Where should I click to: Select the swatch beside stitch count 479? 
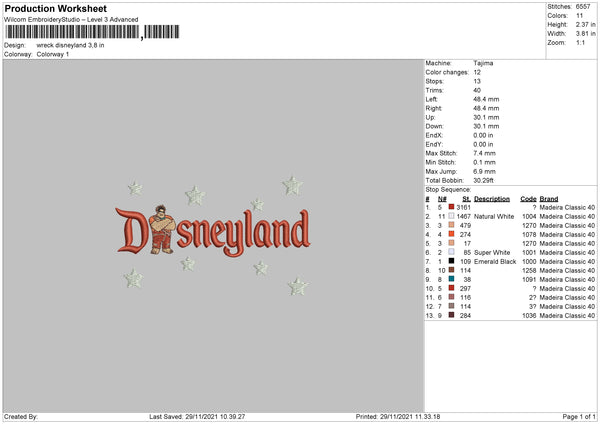coord(452,225)
